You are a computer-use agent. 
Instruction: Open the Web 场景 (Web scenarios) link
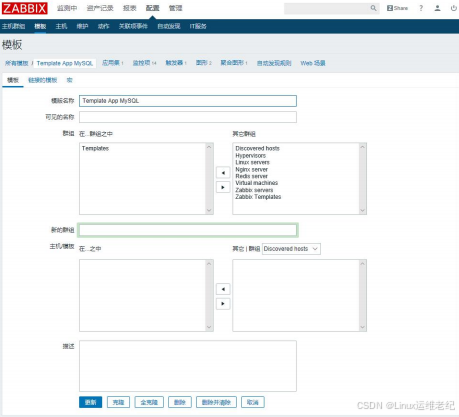pyautogui.click(x=313, y=63)
